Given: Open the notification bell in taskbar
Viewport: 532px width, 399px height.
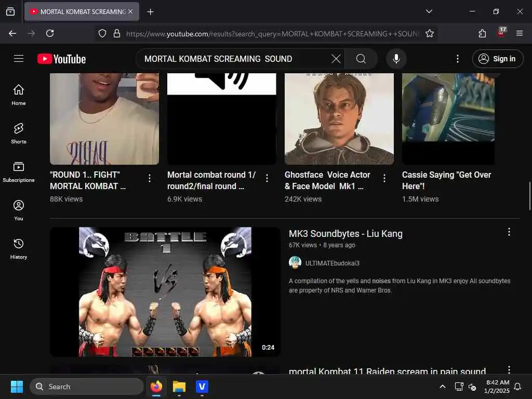Looking at the screenshot, I should (517, 387).
